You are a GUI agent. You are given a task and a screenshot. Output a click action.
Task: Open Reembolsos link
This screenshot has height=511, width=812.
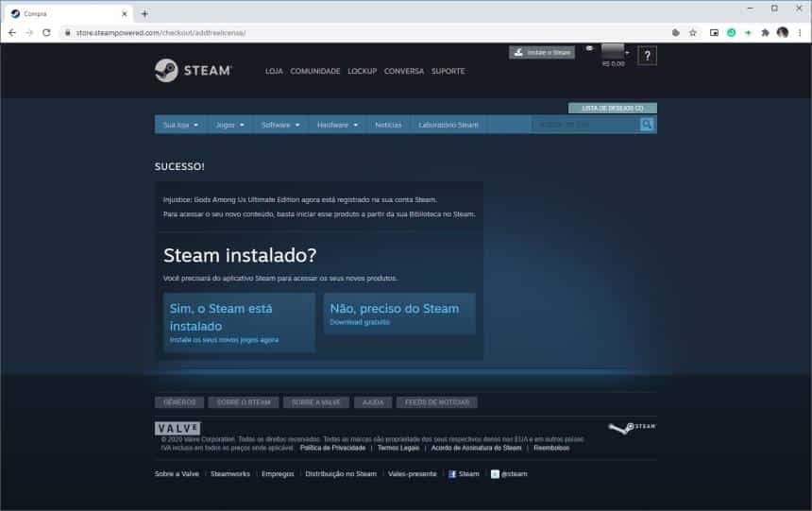pos(551,448)
